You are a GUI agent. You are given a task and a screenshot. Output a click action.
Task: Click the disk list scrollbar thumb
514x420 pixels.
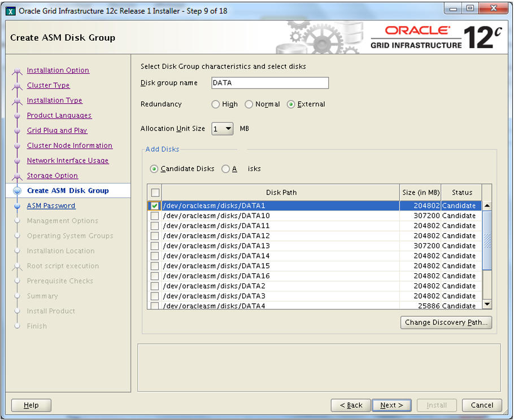coord(487,240)
